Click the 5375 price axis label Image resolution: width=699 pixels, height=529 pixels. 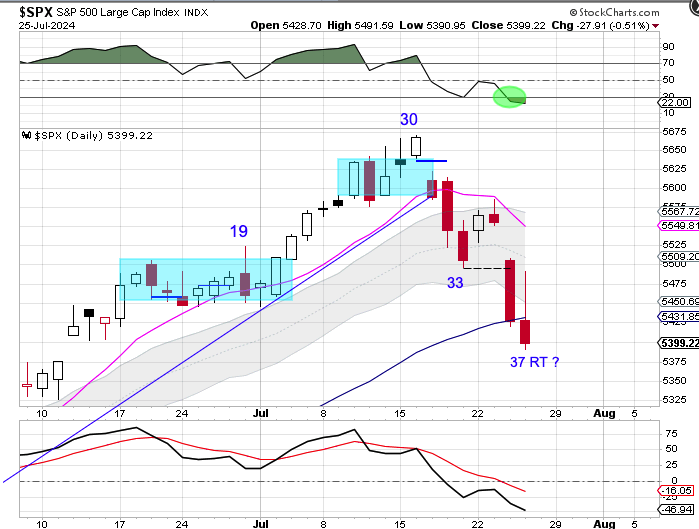click(674, 361)
